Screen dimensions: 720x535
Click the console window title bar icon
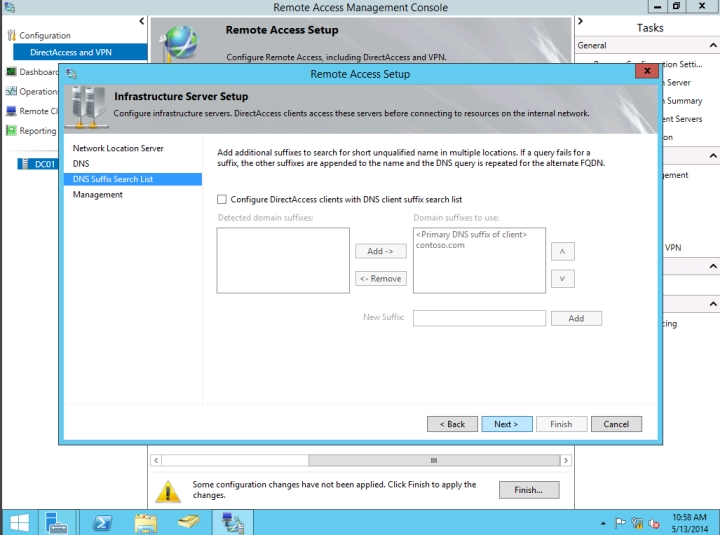10,7
